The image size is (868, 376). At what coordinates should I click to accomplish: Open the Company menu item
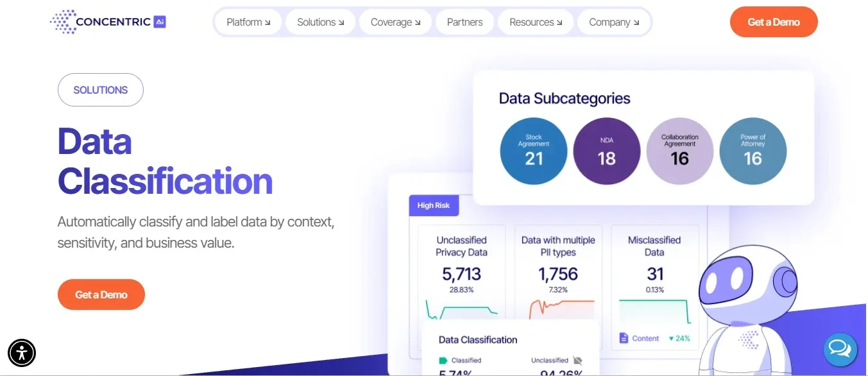(613, 22)
